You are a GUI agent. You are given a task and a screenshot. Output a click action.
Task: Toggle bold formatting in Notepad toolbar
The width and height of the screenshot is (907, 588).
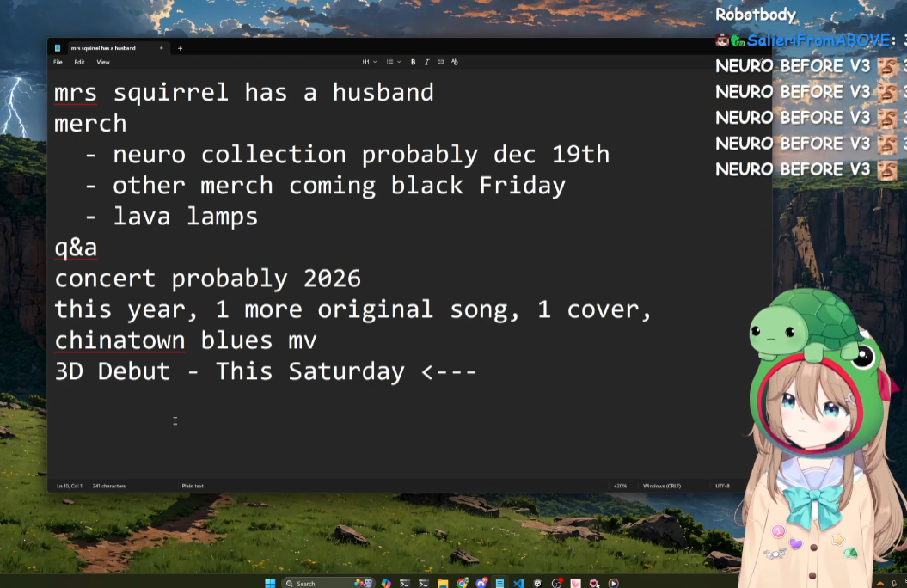(x=413, y=62)
